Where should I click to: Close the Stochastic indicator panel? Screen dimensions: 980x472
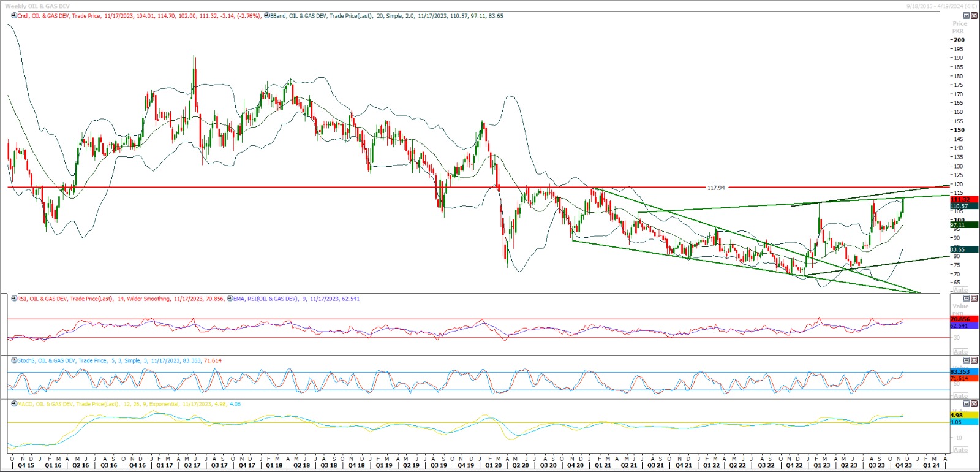(974, 360)
